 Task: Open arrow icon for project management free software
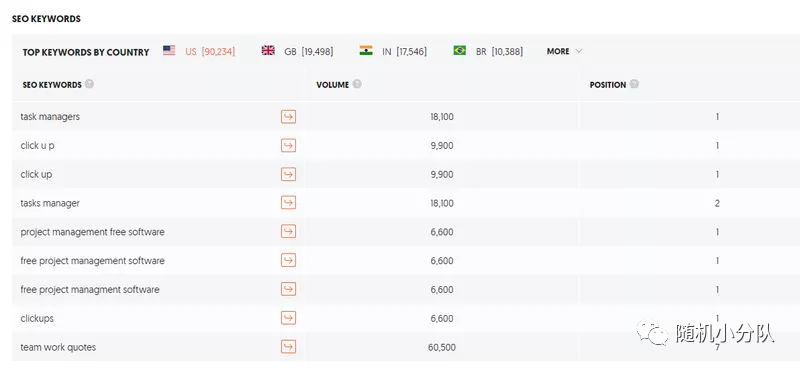(288, 232)
